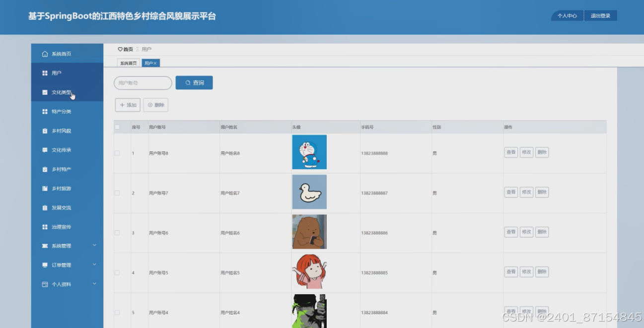Open 乡村旅游 in the sidebar
The width and height of the screenshot is (644, 328).
click(x=67, y=189)
